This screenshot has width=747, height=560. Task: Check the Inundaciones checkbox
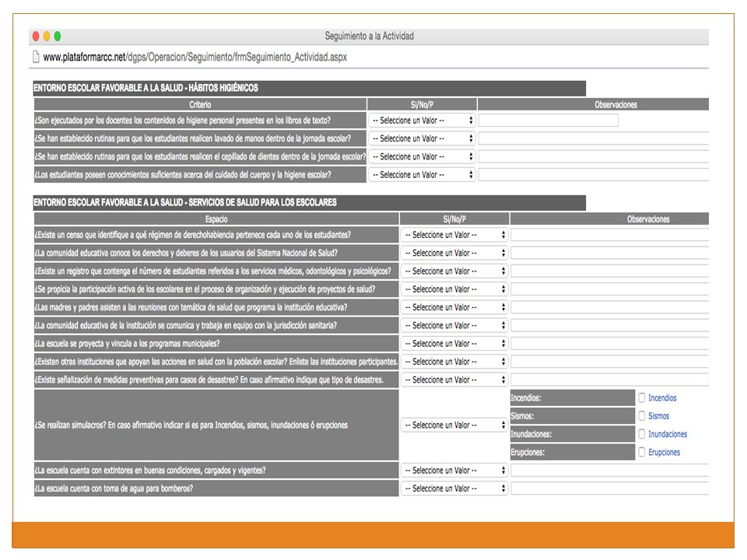[642, 434]
